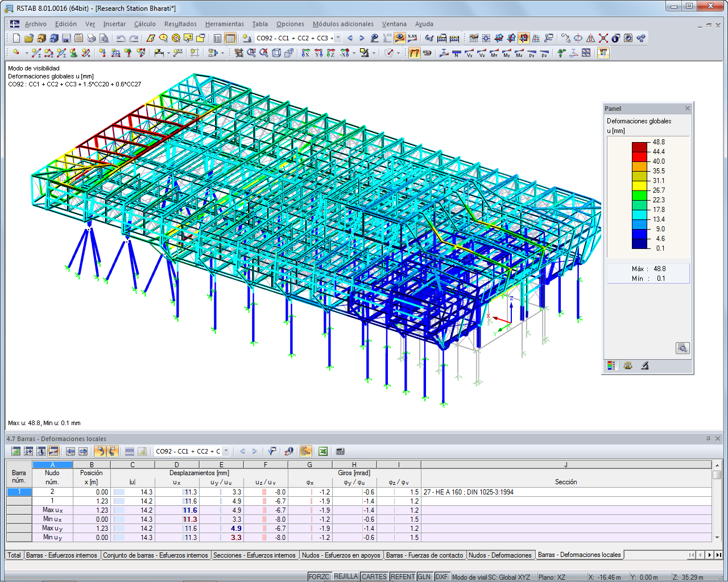
Task: Open Print Preview with the magnifier page icon
Action: [104, 38]
